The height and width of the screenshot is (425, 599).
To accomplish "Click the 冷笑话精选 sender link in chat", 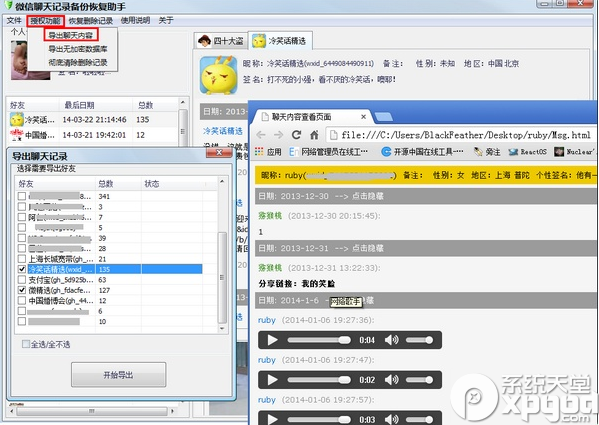I will (x=223, y=131).
